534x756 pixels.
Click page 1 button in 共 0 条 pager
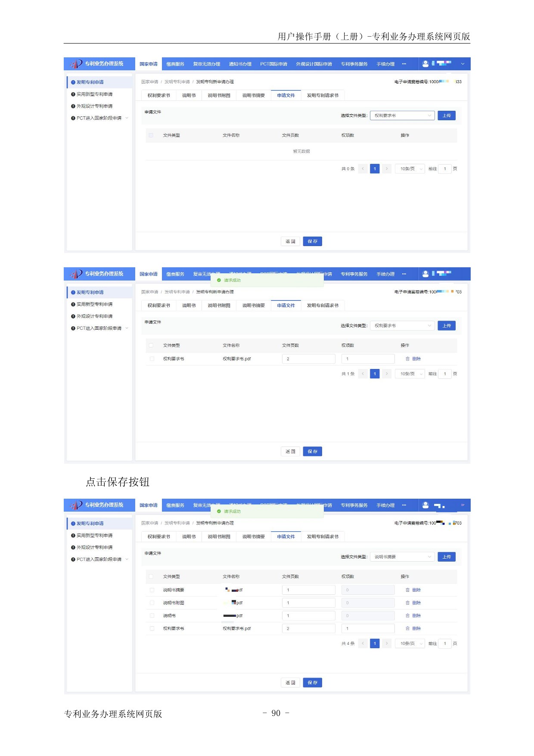point(375,169)
